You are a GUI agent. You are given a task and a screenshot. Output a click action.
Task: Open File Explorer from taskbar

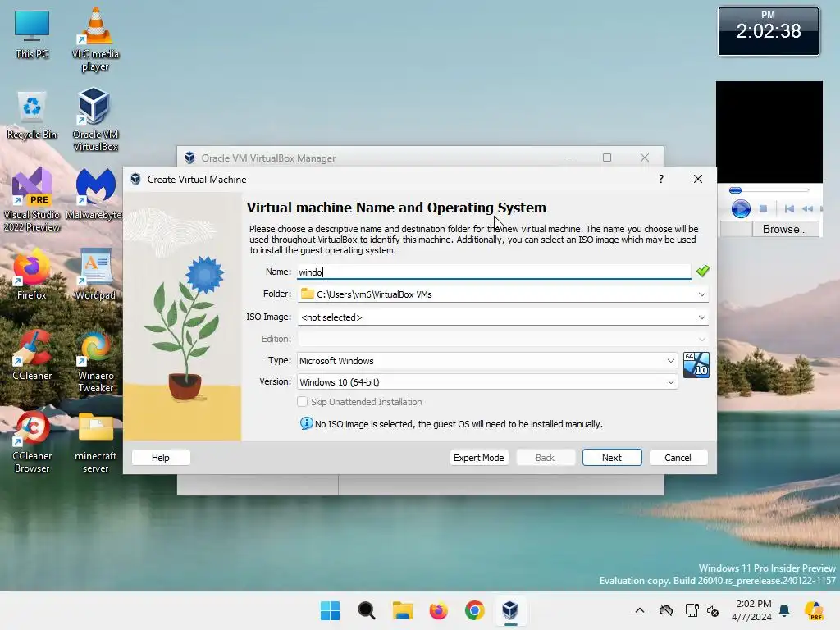402,610
